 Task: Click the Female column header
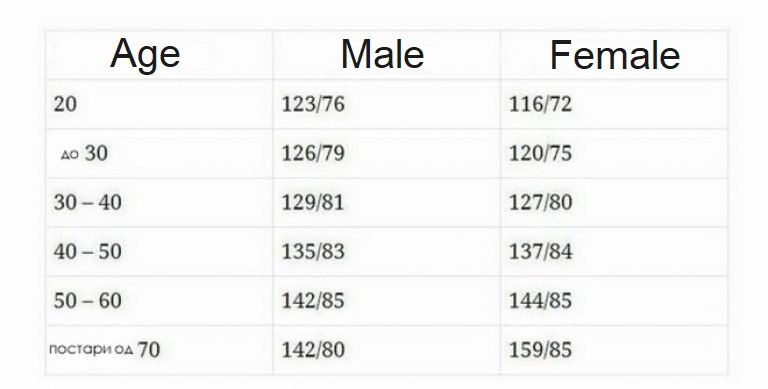coord(615,55)
